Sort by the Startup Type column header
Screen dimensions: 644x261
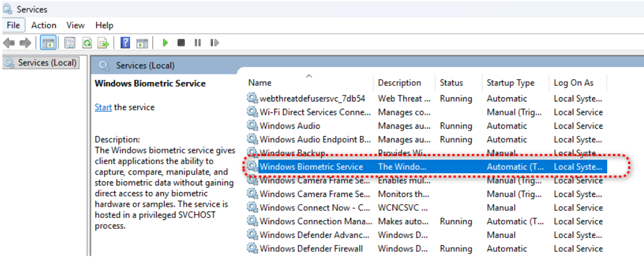click(515, 83)
